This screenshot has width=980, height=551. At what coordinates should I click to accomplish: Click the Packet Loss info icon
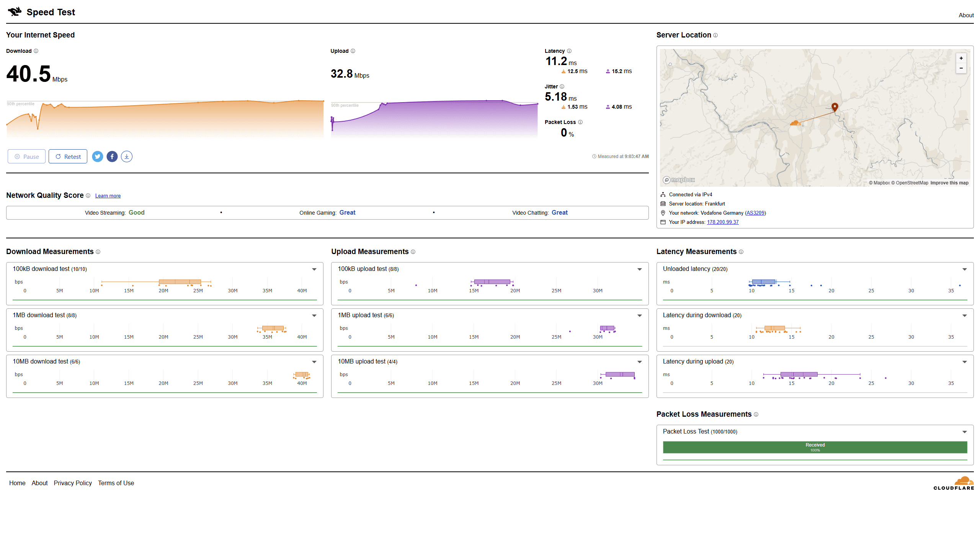click(x=580, y=122)
